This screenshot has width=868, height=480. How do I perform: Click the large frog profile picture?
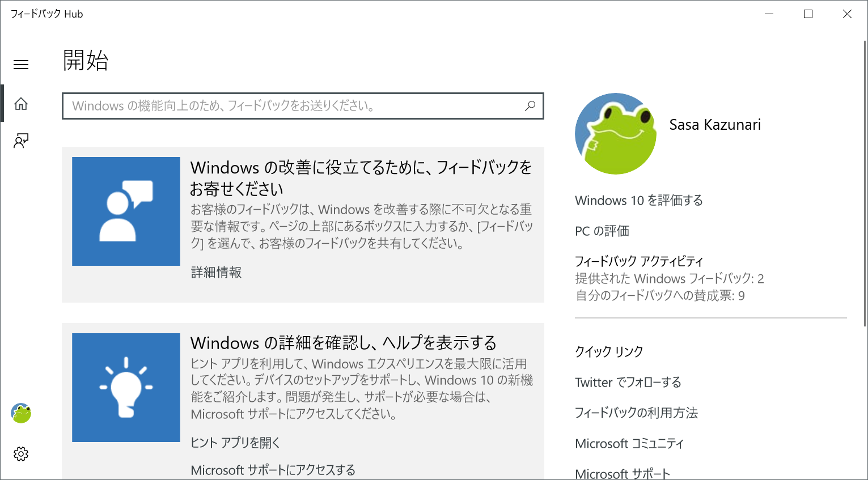(x=616, y=134)
